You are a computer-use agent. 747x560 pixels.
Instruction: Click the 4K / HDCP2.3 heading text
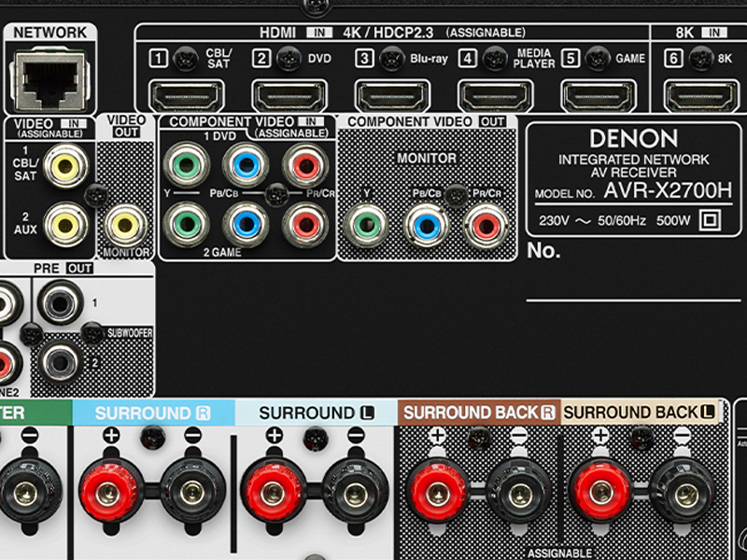pyautogui.click(x=388, y=33)
